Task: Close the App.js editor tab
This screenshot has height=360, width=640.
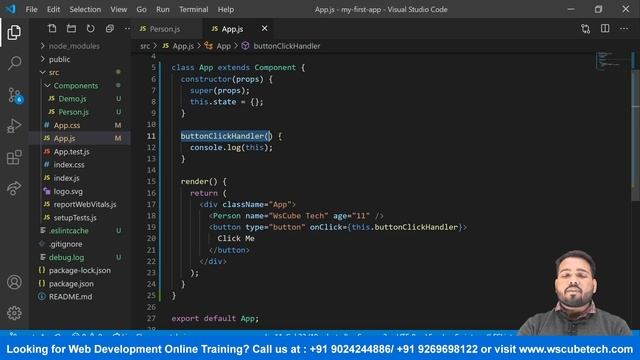Action: coord(264,28)
